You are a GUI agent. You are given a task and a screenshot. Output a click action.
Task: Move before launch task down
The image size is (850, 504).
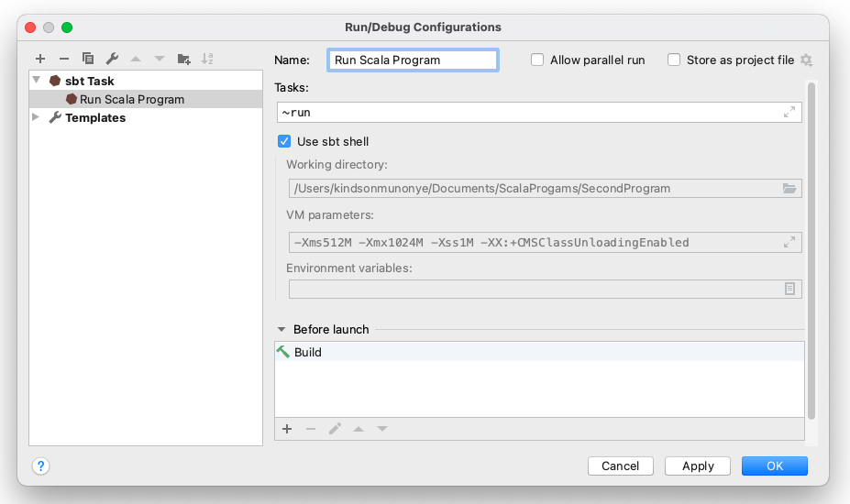coord(382,429)
